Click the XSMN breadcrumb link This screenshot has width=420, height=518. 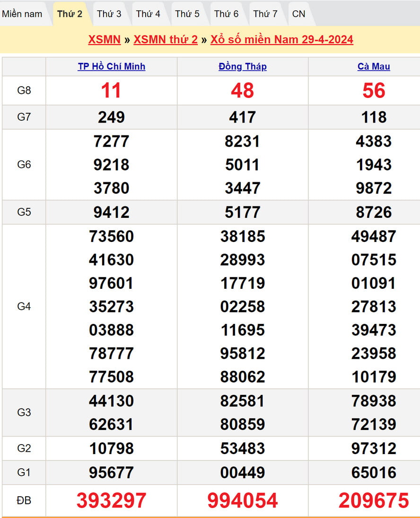coord(104,39)
